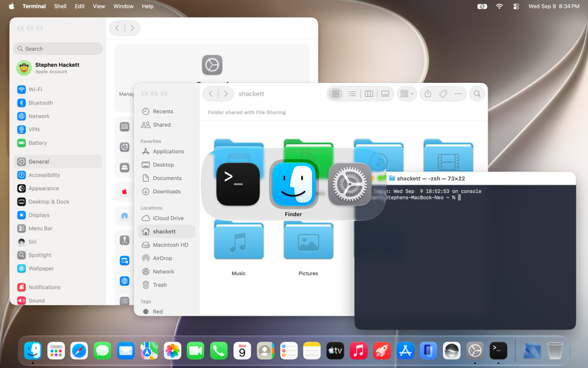Open the View menu
588x368 pixels.
99,6
